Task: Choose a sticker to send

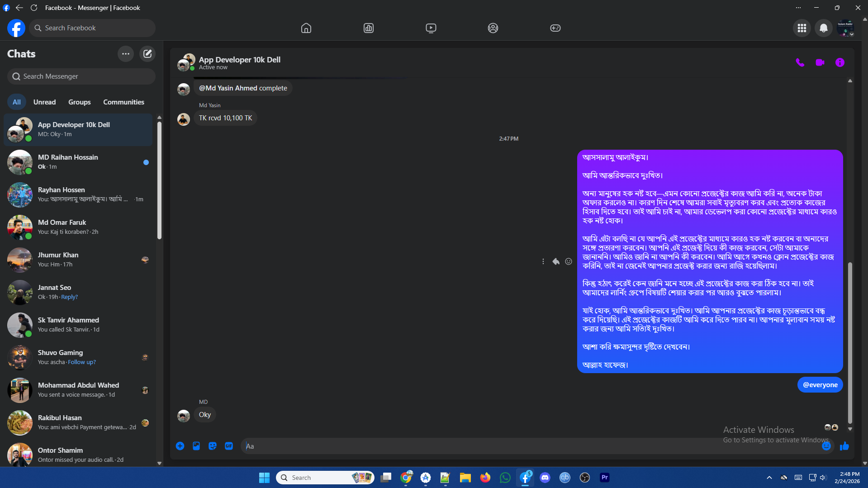Action: 213,446
